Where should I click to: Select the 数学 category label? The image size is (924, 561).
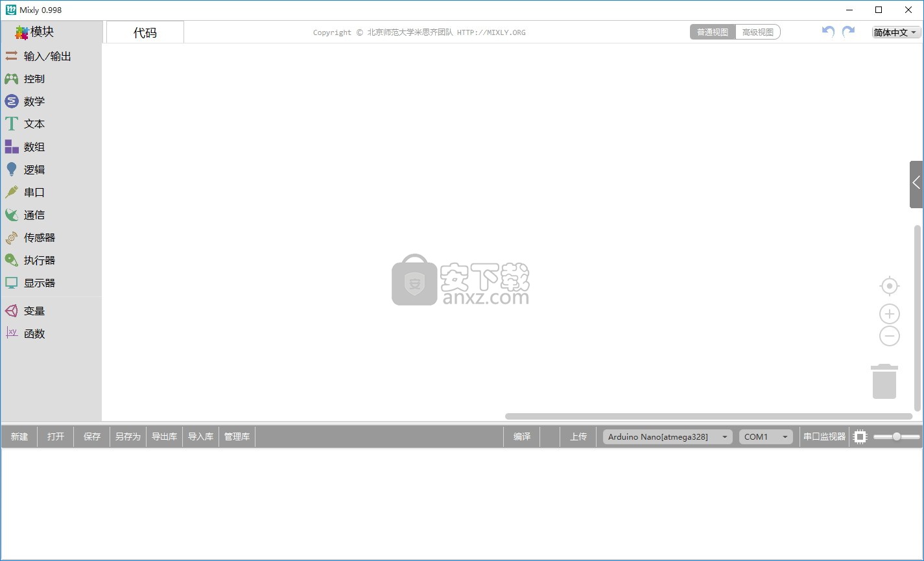(x=34, y=102)
